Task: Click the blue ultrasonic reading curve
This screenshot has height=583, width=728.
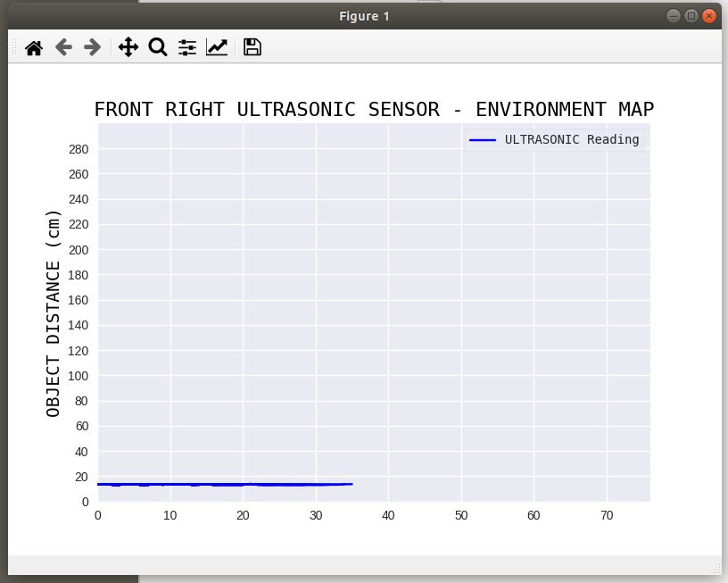Action: pyautogui.click(x=225, y=485)
